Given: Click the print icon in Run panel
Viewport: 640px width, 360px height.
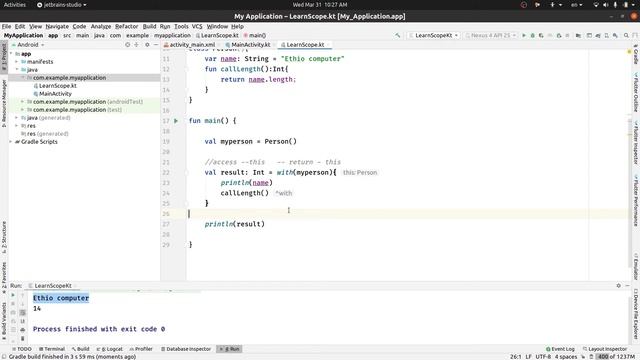Looking at the screenshot, I should pyautogui.click(x=22, y=330).
